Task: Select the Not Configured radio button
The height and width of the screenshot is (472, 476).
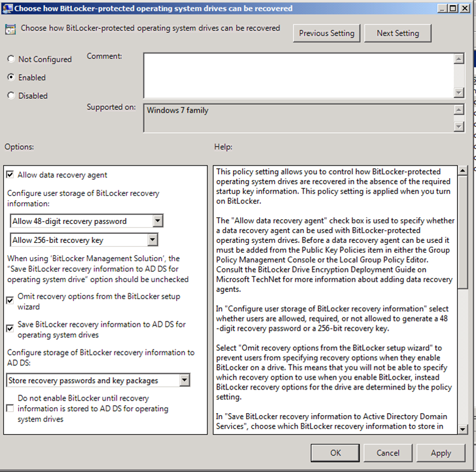Action: click(x=11, y=59)
